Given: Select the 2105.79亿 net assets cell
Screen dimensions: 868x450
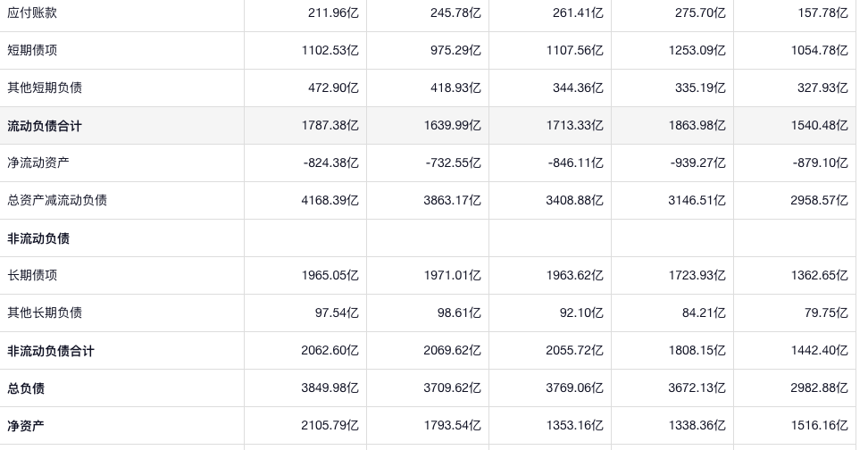Looking at the screenshot, I should [x=330, y=426].
